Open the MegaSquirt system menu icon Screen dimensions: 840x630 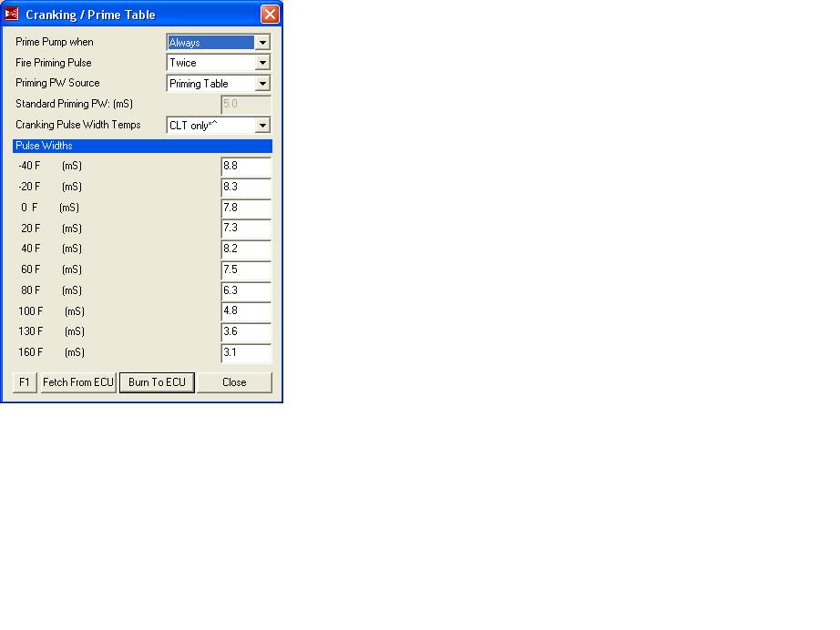[x=12, y=14]
